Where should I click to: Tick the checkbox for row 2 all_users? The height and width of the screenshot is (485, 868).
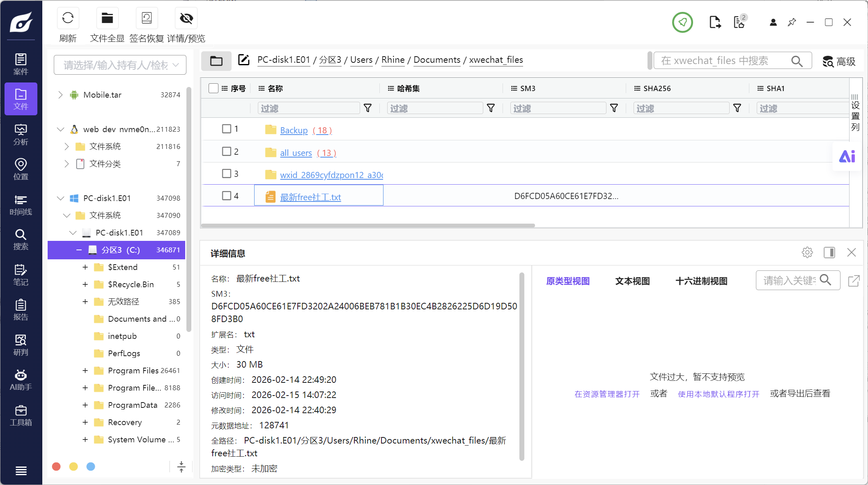[227, 151]
